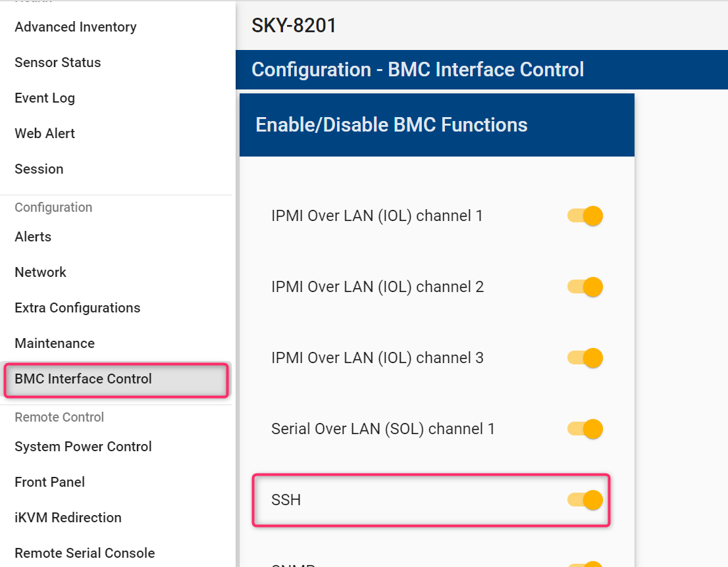
Task: Launch iKVM Redirection
Action: click(68, 518)
